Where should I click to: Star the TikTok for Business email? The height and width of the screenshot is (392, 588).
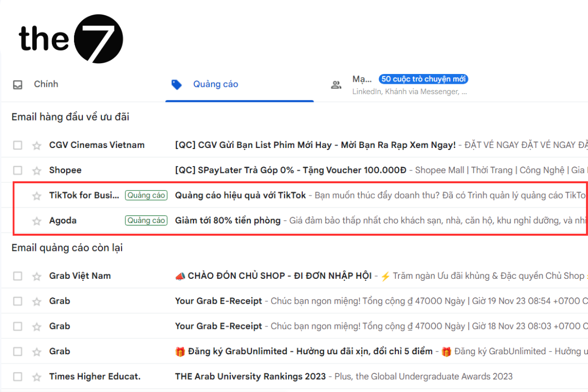tap(36, 195)
